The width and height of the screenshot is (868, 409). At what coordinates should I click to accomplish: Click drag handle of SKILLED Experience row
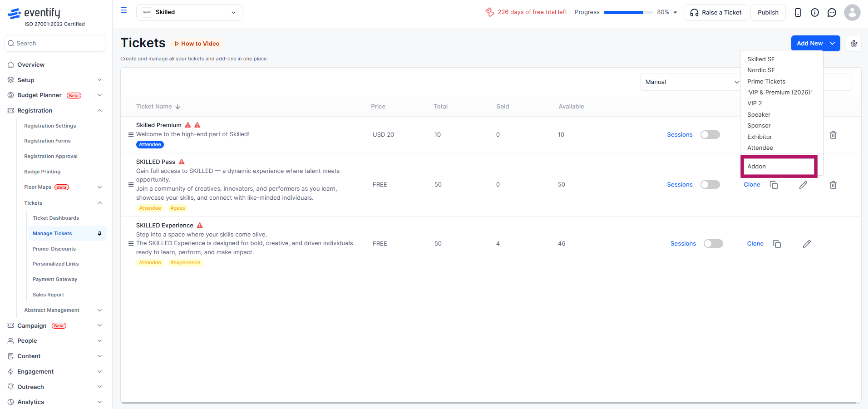click(131, 244)
